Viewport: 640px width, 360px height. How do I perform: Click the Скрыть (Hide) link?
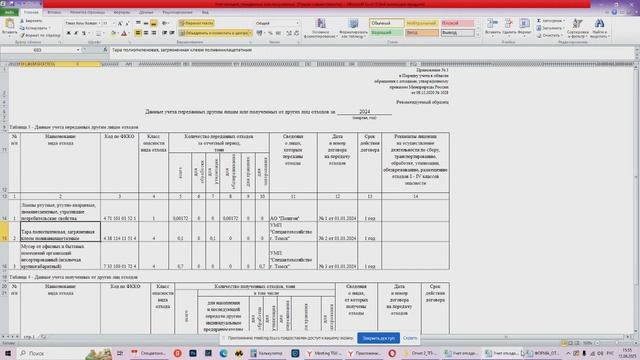click(410, 338)
